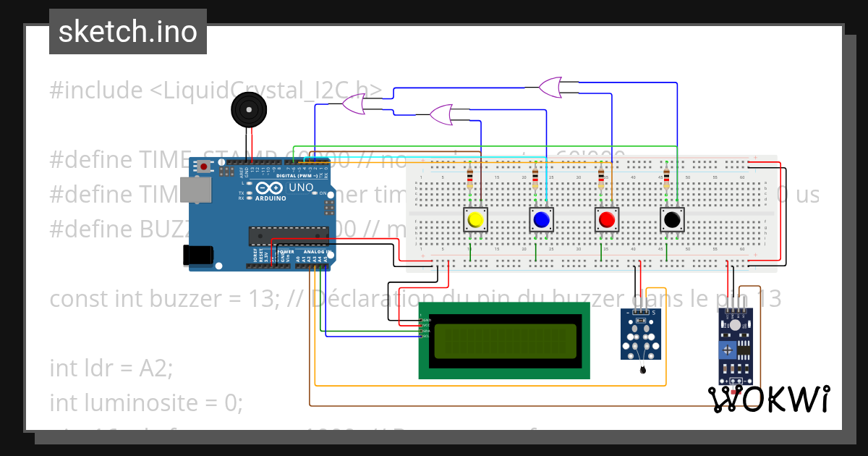The height and width of the screenshot is (456, 868).
Task: Select the green 16x2 LCD display
Action: coord(504,340)
